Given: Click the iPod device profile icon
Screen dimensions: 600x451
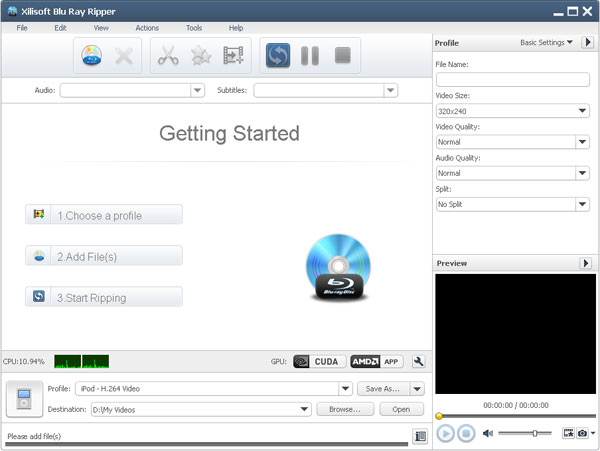Looking at the screenshot, I should 24,399.
